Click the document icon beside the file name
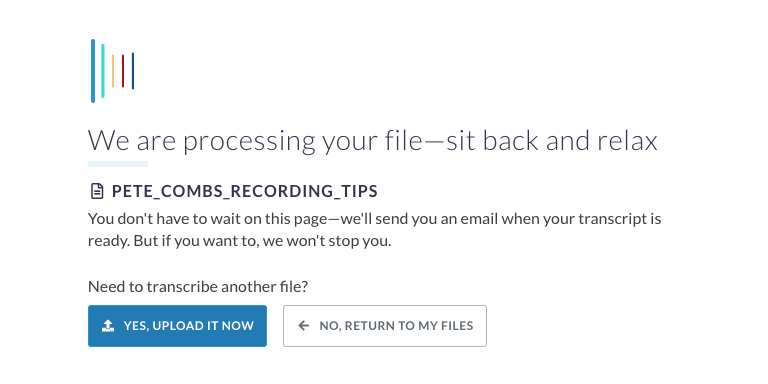 tap(97, 191)
